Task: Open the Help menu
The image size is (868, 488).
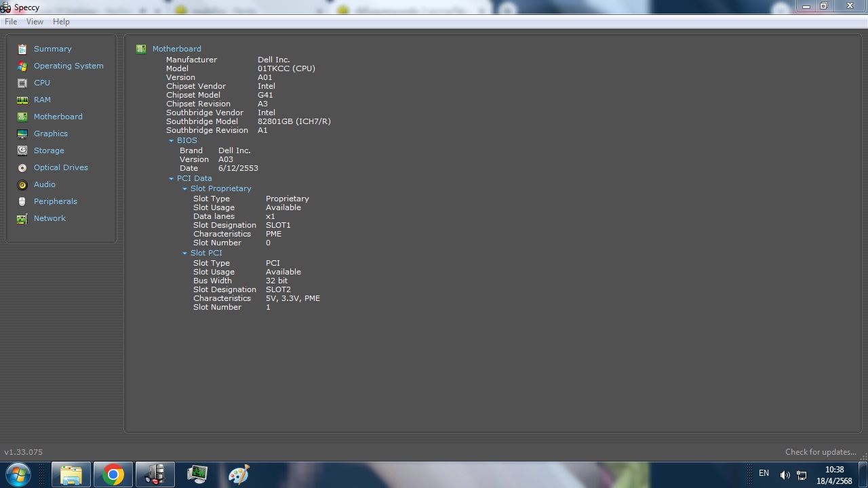Action: point(61,22)
